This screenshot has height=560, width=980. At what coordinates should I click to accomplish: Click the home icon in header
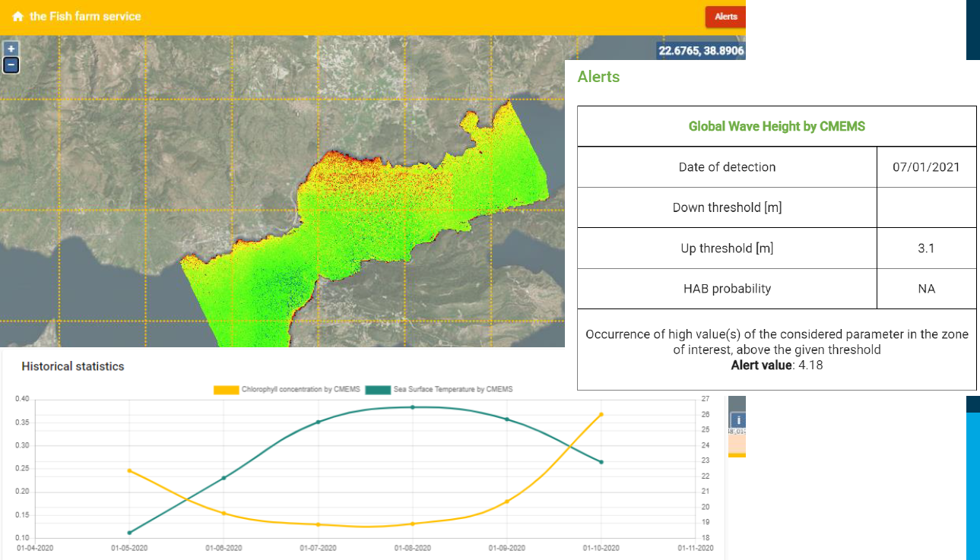[x=17, y=17]
